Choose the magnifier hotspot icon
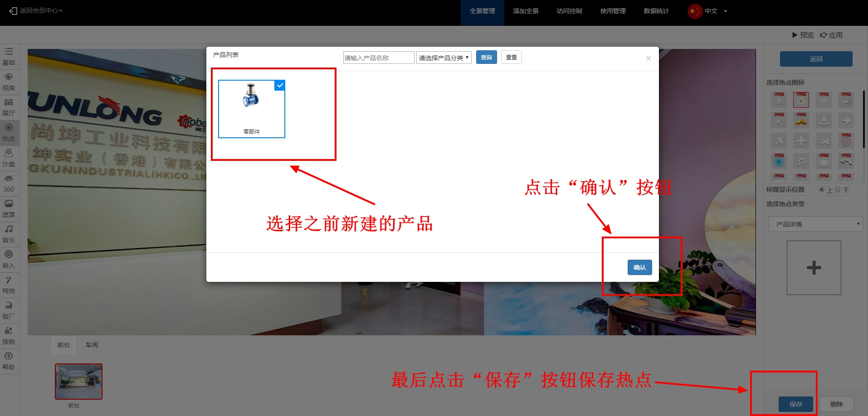Viewport: 868px width, 416px height. click(779, 121)
